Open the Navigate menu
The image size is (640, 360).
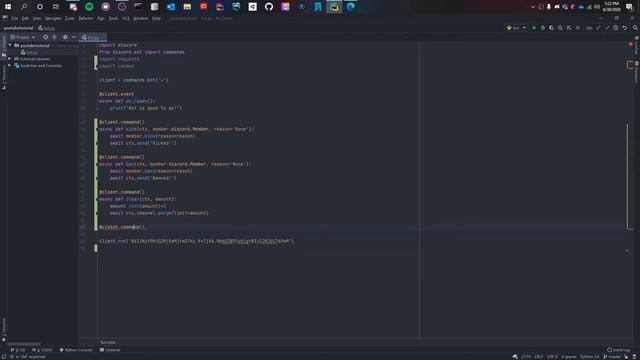pyautogui.click(x=53, y=18)
